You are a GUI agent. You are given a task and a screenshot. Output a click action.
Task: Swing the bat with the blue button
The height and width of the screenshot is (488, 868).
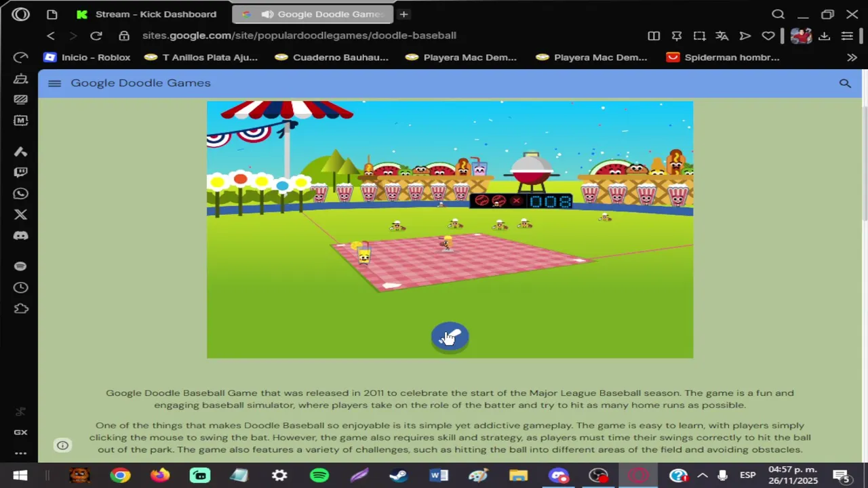click(x=450, y=337)
